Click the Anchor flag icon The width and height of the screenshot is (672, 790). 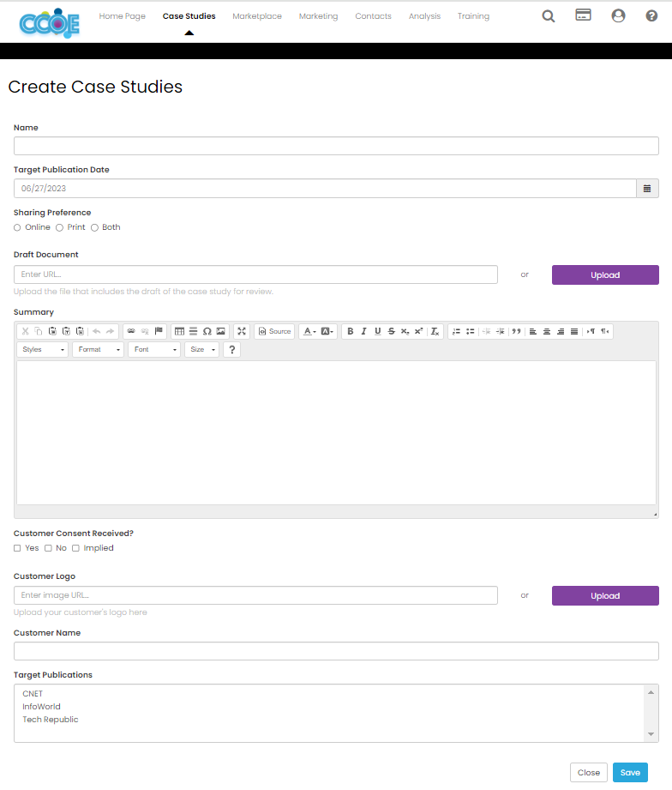coord(159,331)
